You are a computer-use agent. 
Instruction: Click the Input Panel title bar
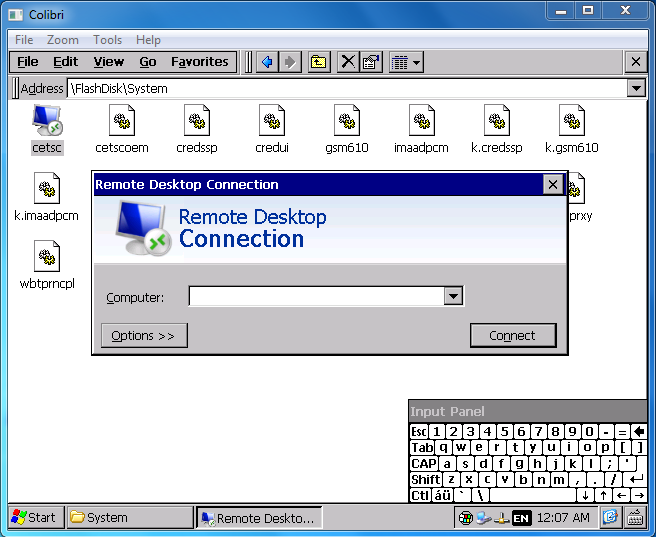coord(528,411)
